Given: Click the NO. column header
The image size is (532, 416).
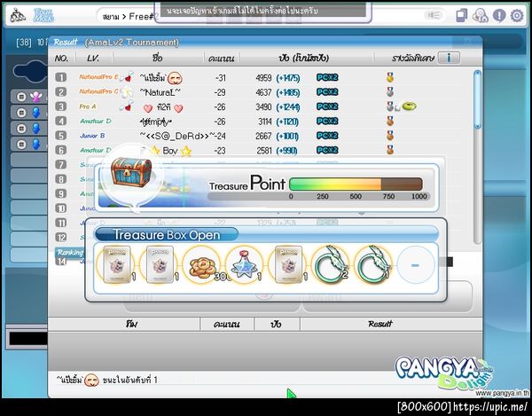Looking at the screenshot, I should 61,59.
